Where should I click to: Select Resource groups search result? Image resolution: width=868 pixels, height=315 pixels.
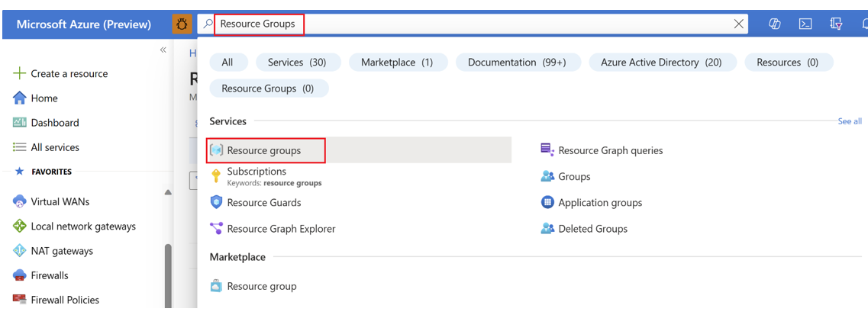pyautogui.click(x=264, y=151)
